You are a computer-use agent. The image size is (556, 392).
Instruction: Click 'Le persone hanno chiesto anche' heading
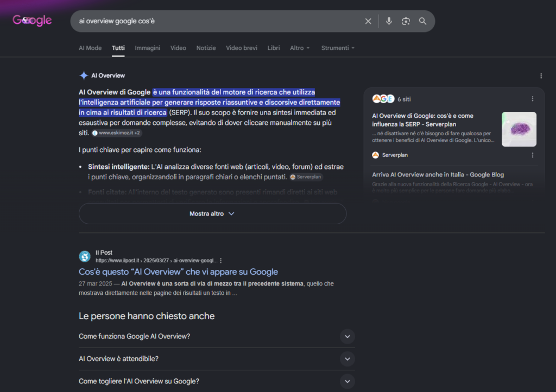[x=147, y=316]
